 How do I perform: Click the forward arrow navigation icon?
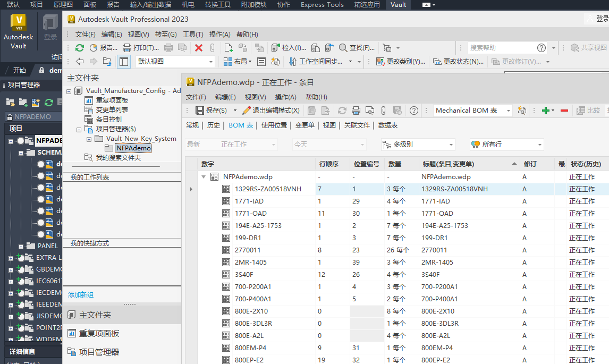93,62
